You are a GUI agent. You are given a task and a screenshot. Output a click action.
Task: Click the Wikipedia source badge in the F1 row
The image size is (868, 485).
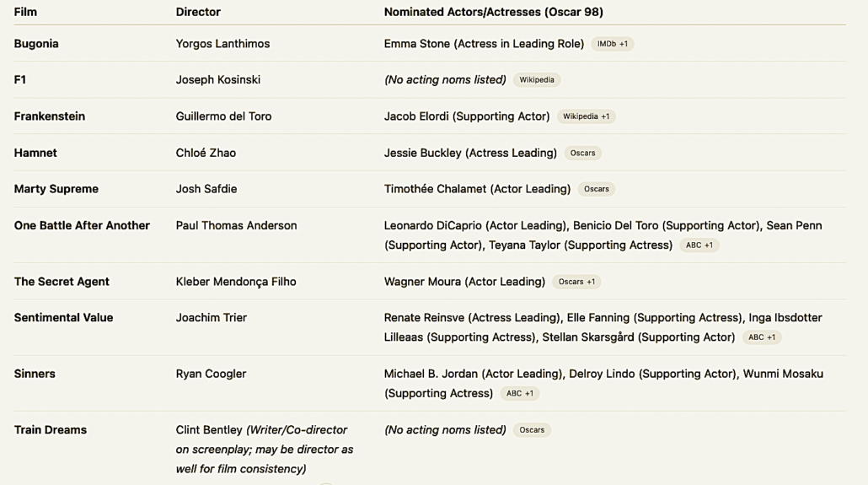537,80
